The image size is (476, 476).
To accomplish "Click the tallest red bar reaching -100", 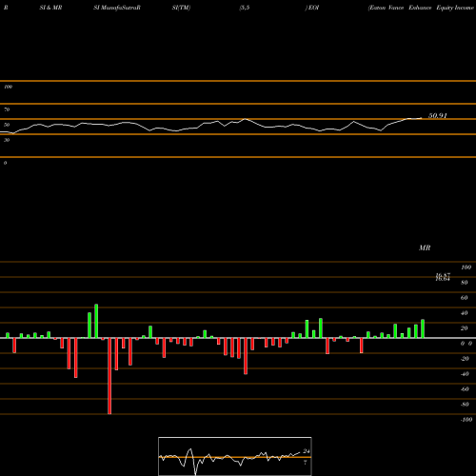I will coord(109,376).
